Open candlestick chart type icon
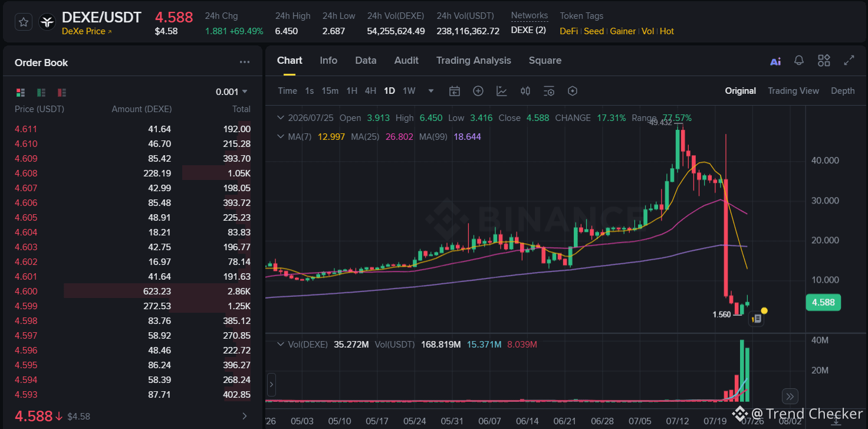The image size is (868, 429). click(x=525, y=91)
